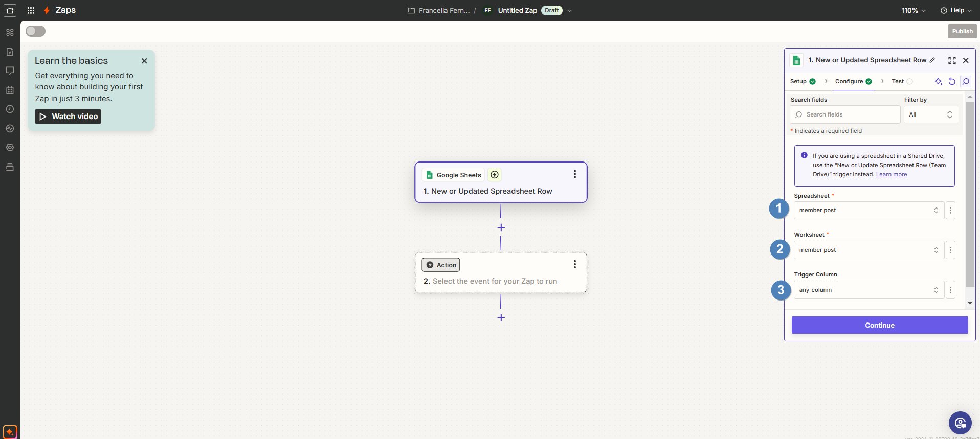Screen dimensions: 980x439
Task: Click the refresh fields circular arrow icon
Action: pos(952,81)
